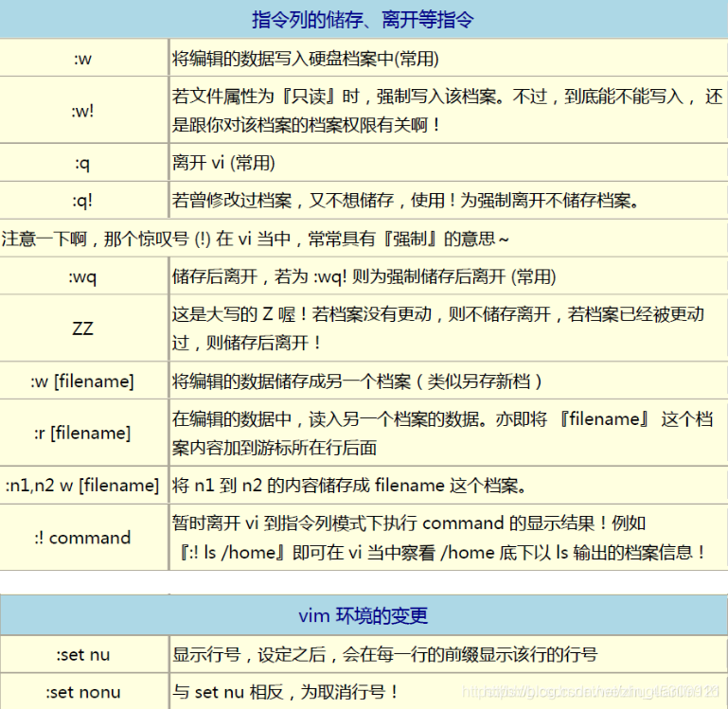Click the description '与 set nu 相反，为取消行号'

pos(285,692)
